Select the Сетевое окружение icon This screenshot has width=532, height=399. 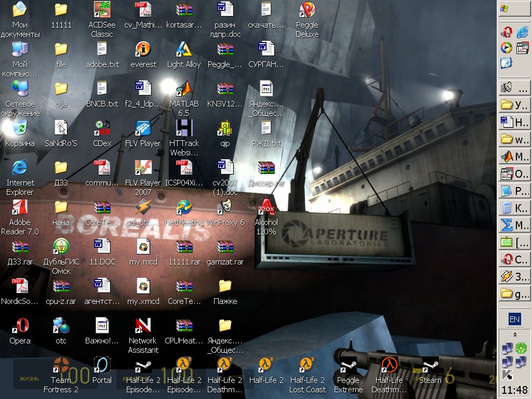(20, 88)
